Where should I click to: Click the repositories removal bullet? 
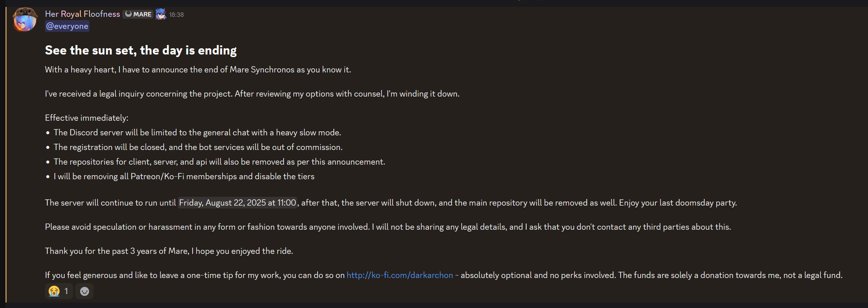219,162
